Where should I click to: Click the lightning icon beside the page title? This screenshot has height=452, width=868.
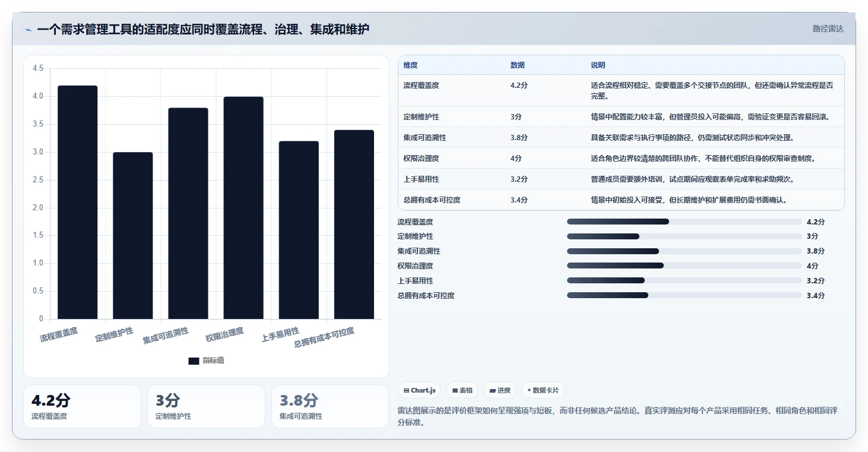tap(28, 29)
